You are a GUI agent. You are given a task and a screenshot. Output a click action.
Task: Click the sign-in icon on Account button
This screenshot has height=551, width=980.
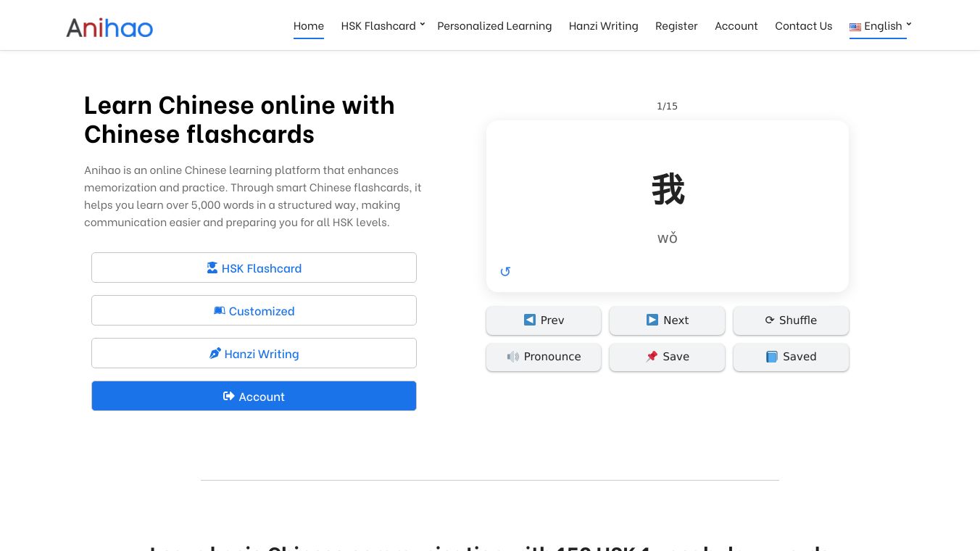point(229,396)
